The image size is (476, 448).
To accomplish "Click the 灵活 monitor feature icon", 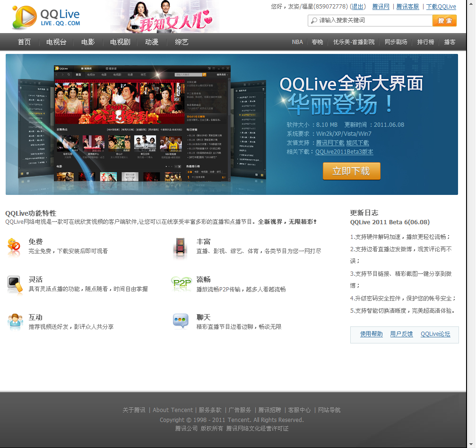I will [15, 285].
